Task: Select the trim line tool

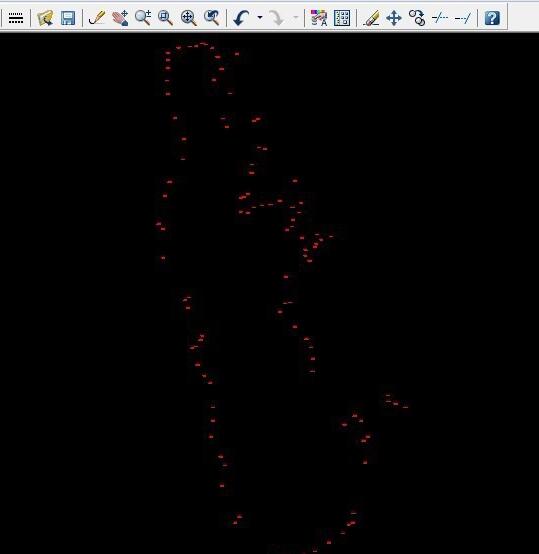Action: point(440,18)
